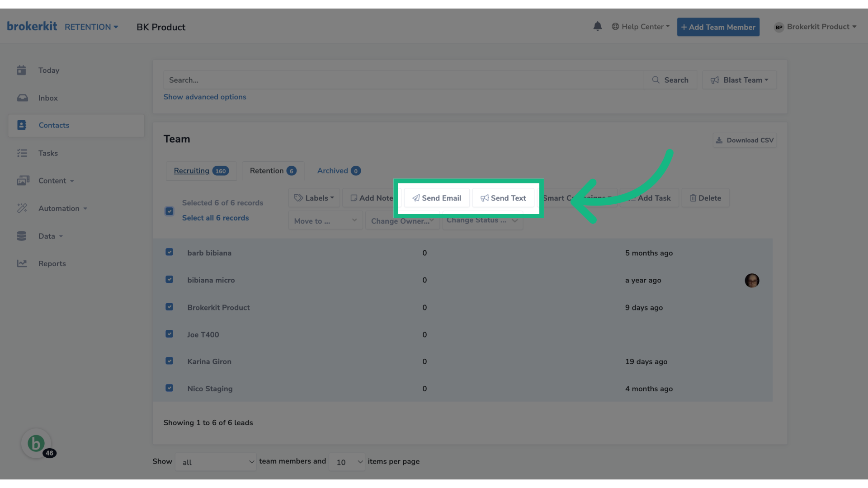Click the owner avatar on bibiana micro row
868x488 pixels.
click(752, 281)
